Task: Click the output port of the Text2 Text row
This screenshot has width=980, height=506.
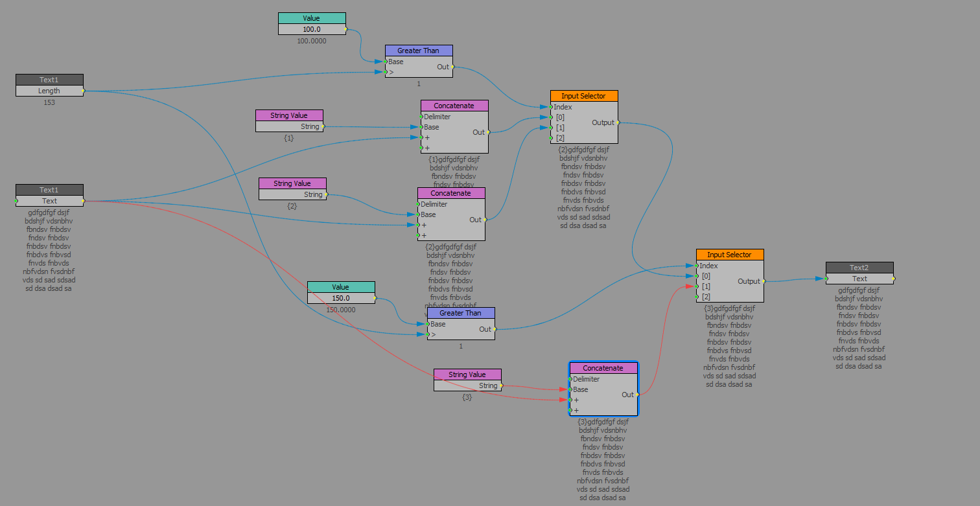Action: click(x=893, y=279)
